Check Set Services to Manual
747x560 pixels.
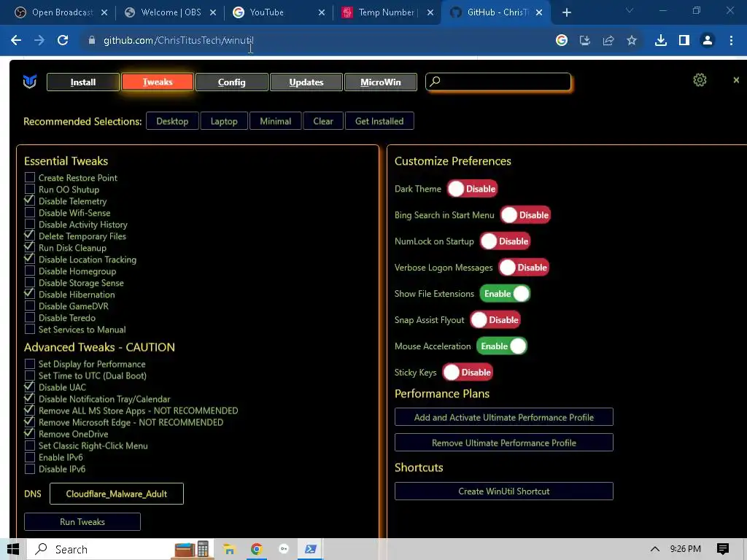coord(29,329)
